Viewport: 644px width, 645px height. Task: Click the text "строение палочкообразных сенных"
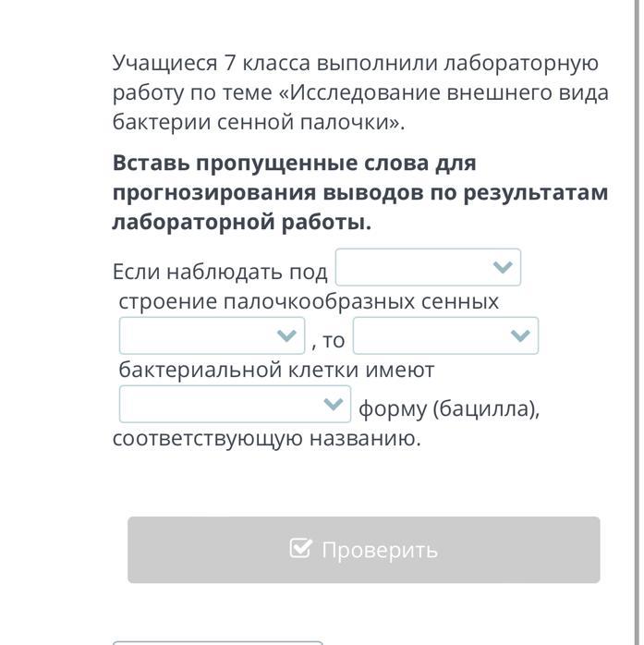[x=309, y=301]
